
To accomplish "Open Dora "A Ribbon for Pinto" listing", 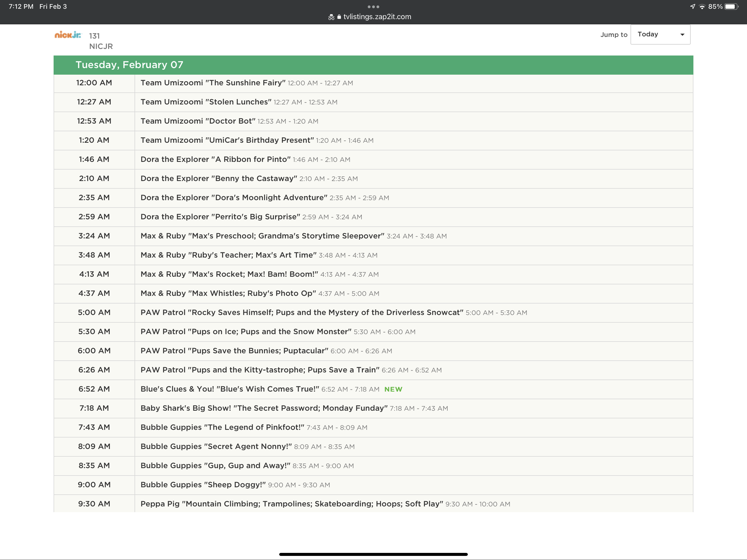I will [x=215, y=159].
